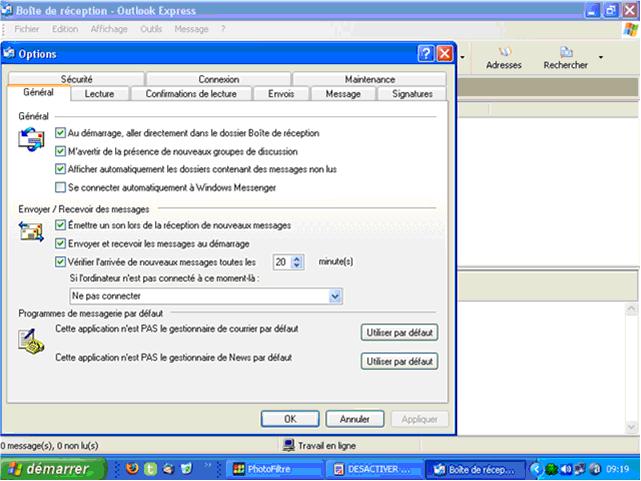The width and height of the screenshot is (641, 481).
Task: Switch to the Connexion tab
Action: (219, 79)
